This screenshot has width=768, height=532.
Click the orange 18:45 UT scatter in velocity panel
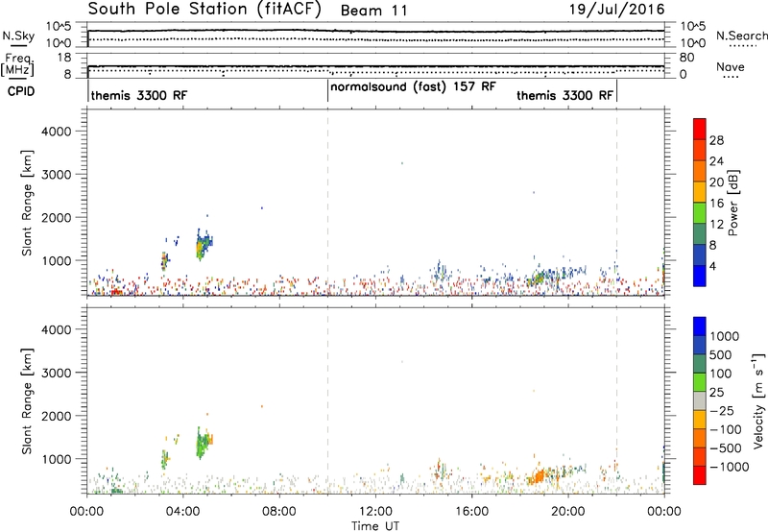point(538,476)
